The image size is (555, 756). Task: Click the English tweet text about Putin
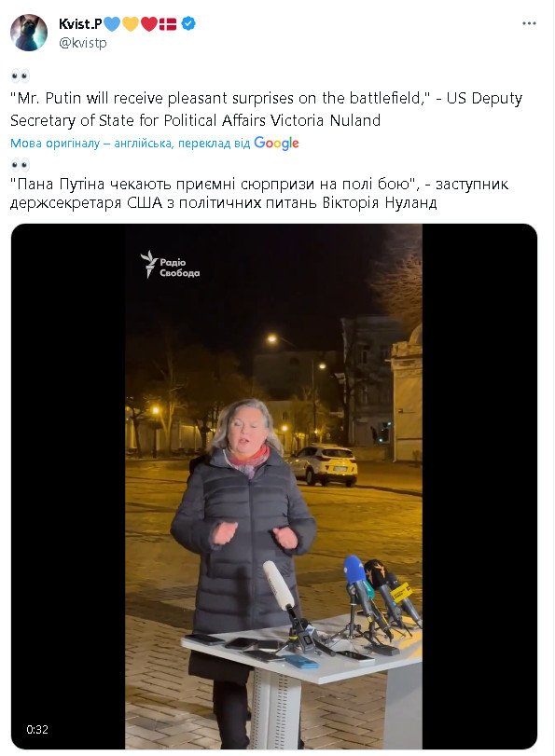[x=267, y=109]
